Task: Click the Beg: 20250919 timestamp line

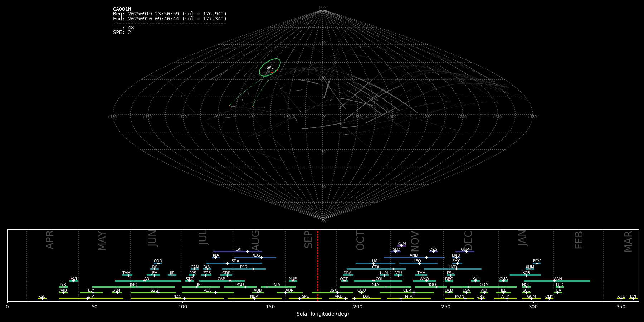Action: [170, 14]
